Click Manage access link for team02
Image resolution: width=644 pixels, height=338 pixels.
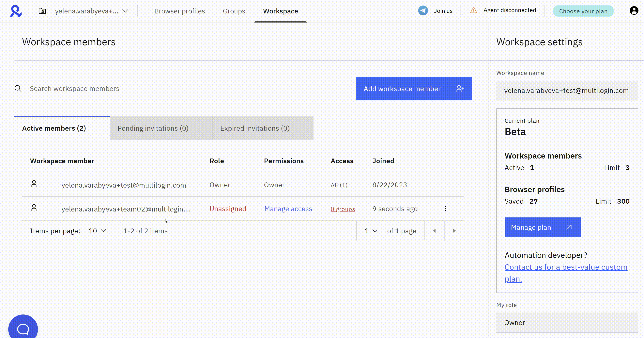pyautogui.click(x=288, y=209)
